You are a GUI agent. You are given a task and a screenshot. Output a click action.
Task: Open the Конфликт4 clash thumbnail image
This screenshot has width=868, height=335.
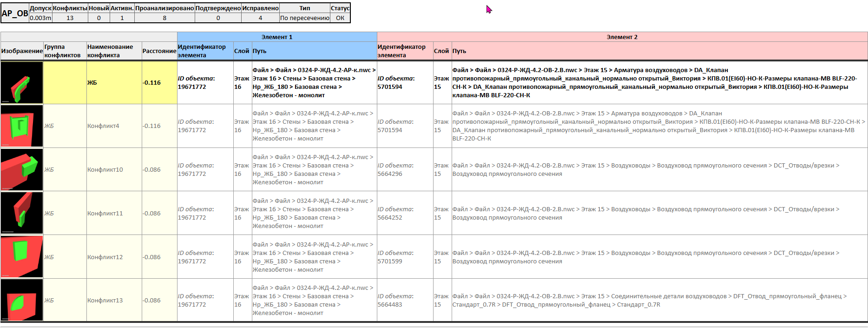pos(22,126)
